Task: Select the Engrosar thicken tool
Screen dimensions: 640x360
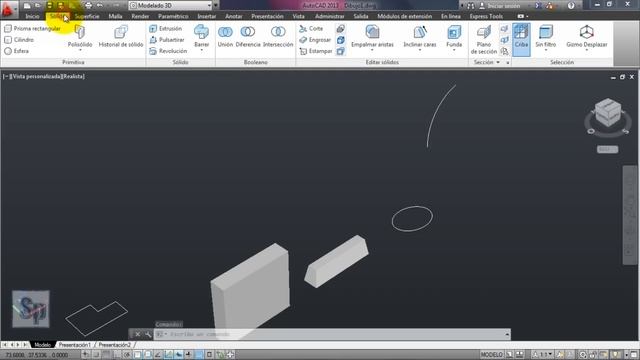Action: click(315, 40)
